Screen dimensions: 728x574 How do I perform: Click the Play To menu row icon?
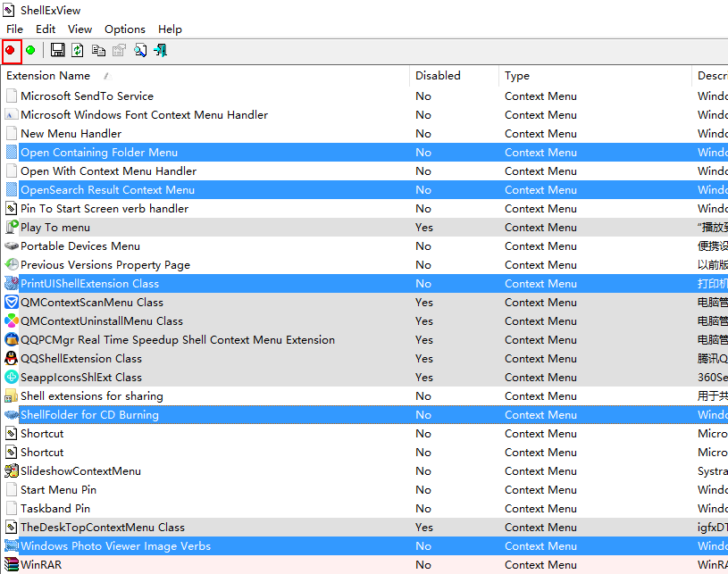pyautogui.click(x=11, y=228)
